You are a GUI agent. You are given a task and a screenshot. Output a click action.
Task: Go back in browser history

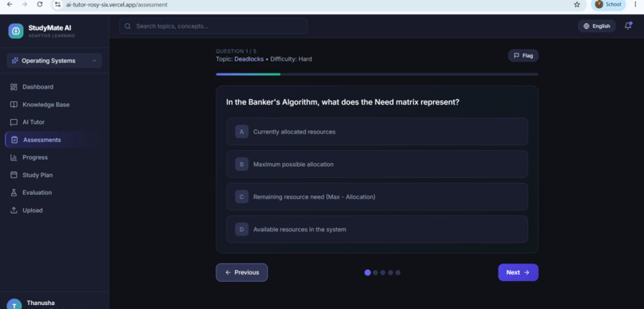click(x=10, y=4)
